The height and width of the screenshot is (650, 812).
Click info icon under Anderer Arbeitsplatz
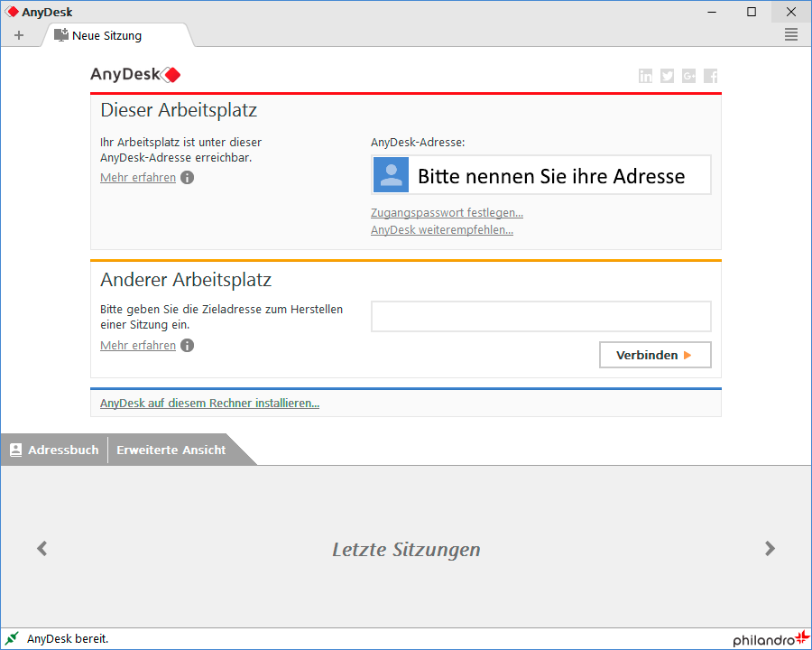coord(187,346)
